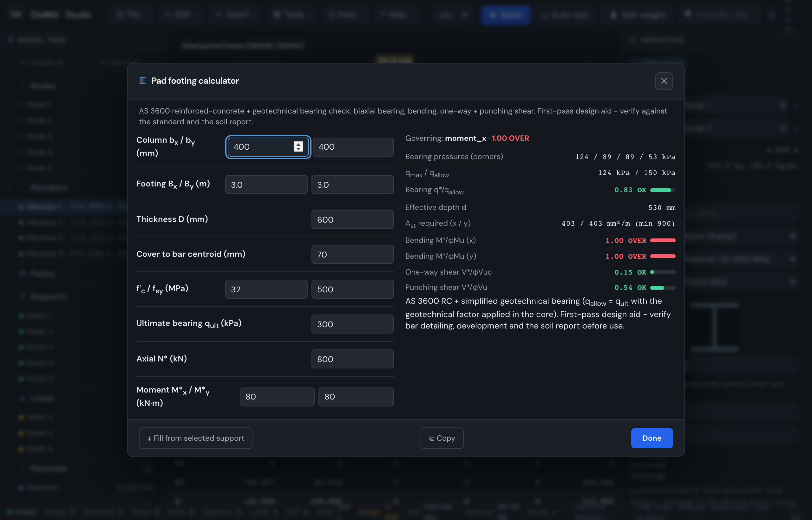
Task: Edit the Moment M*y input
Action: click(x=356, y=397)
